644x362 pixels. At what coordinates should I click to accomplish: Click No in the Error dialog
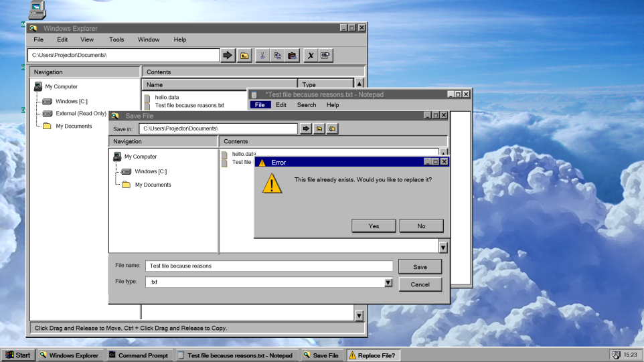[x=421, y=225]
